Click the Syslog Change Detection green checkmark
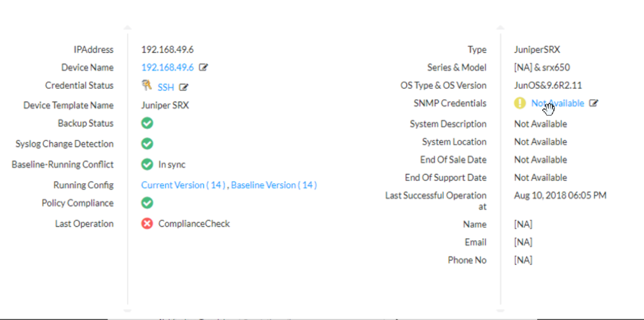 (x=147, y=143)
